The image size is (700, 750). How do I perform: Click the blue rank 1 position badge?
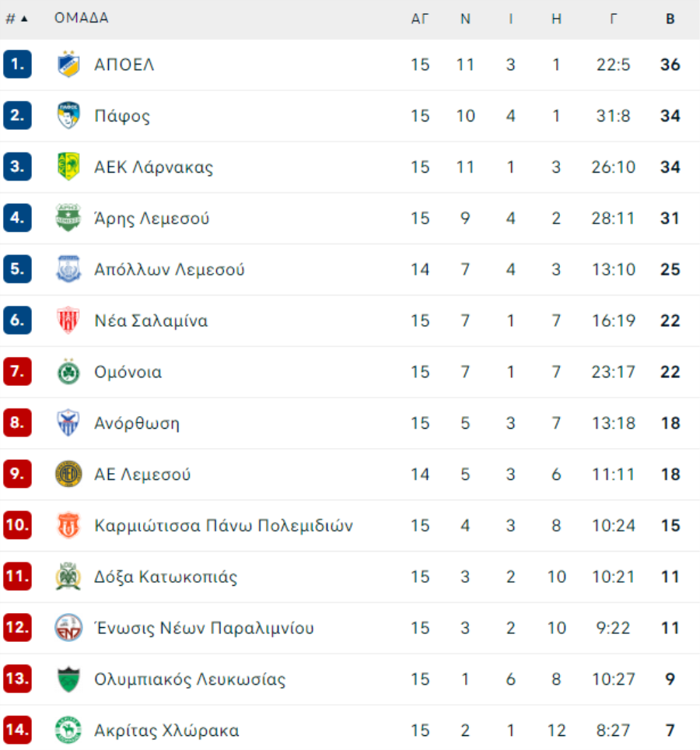[17, 64]
